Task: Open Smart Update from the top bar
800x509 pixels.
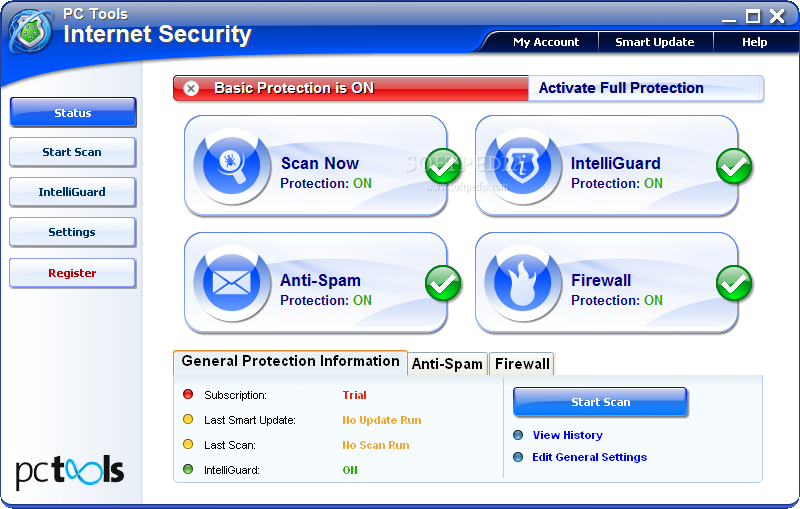Action: 655,42
